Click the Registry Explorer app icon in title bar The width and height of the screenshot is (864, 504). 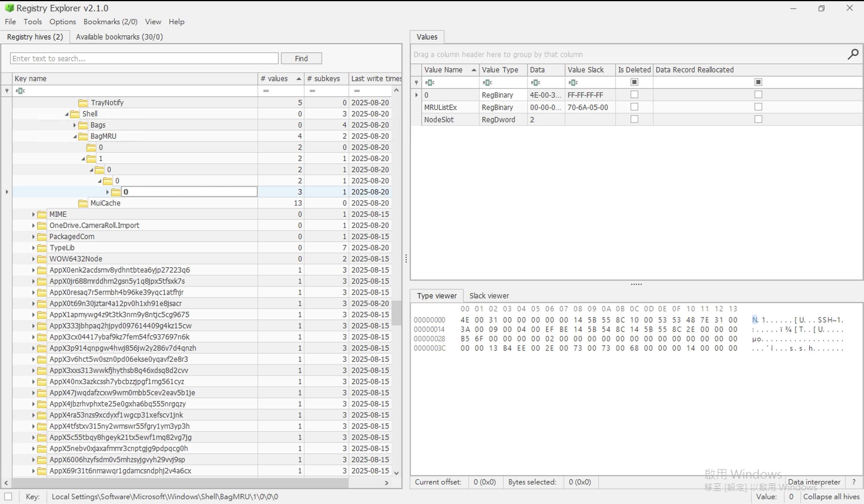point(9,8)
